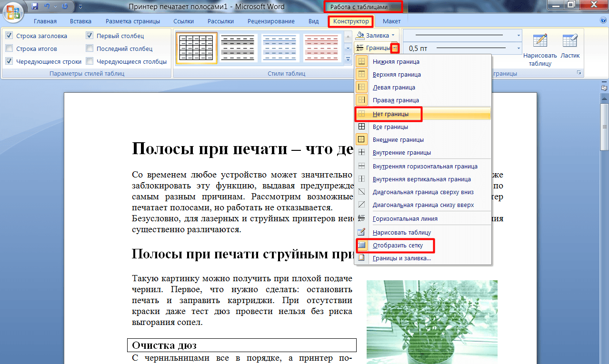Toggle Строка заголовка checkbox
Viewport: 609px width, 364px height.
point(9,36)
